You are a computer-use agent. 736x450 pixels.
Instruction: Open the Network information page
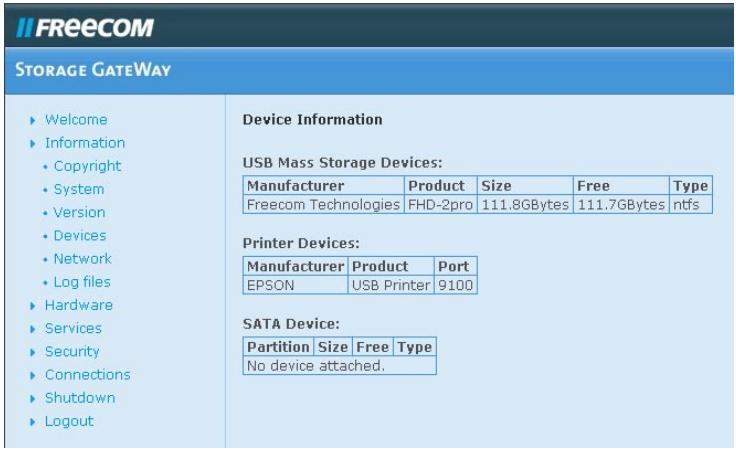pyautogui.click(x=83, y=259)
